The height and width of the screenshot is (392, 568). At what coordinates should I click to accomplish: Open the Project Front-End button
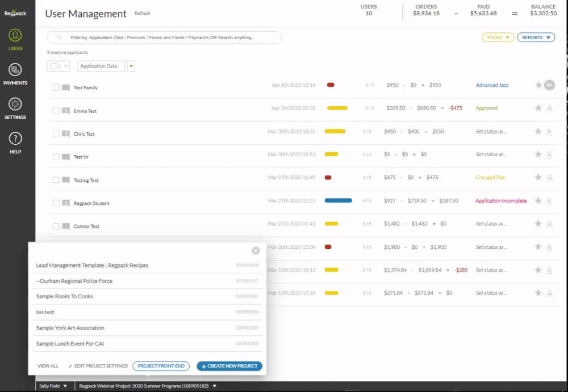[161, 366]
